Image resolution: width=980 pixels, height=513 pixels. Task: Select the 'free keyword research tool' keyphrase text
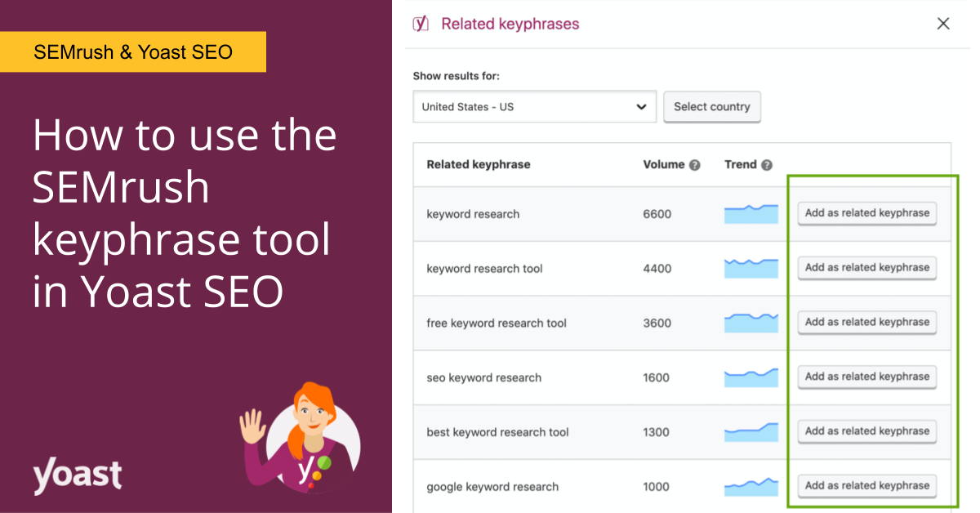coord(497,323)
